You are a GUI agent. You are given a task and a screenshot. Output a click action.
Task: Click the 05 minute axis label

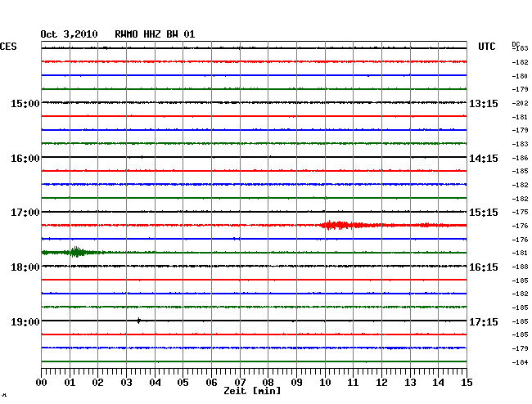pos(183,382)
